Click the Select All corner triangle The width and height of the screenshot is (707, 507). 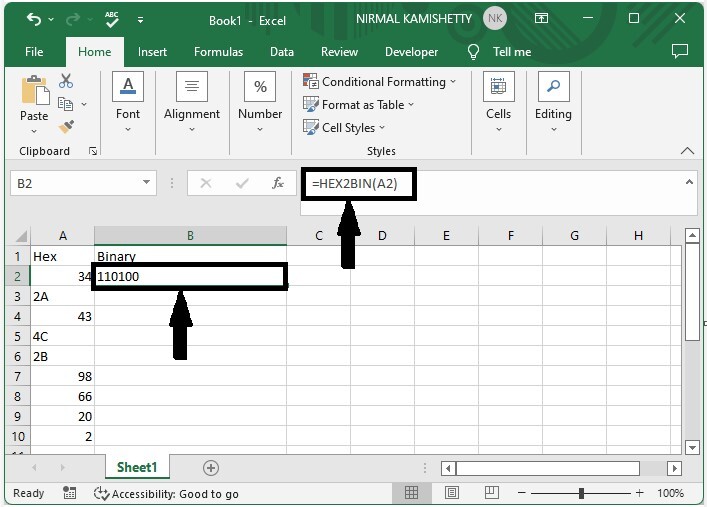20,235
